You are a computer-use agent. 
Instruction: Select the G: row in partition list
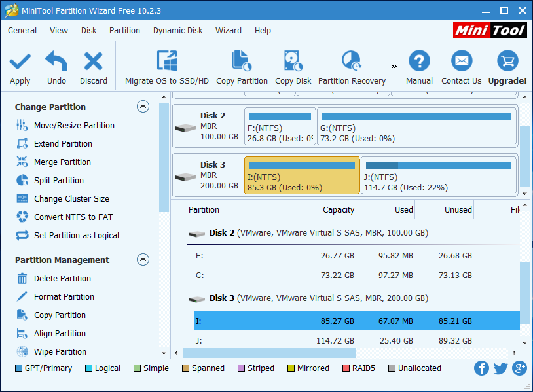pyautogui.click(x=357, y=275)
